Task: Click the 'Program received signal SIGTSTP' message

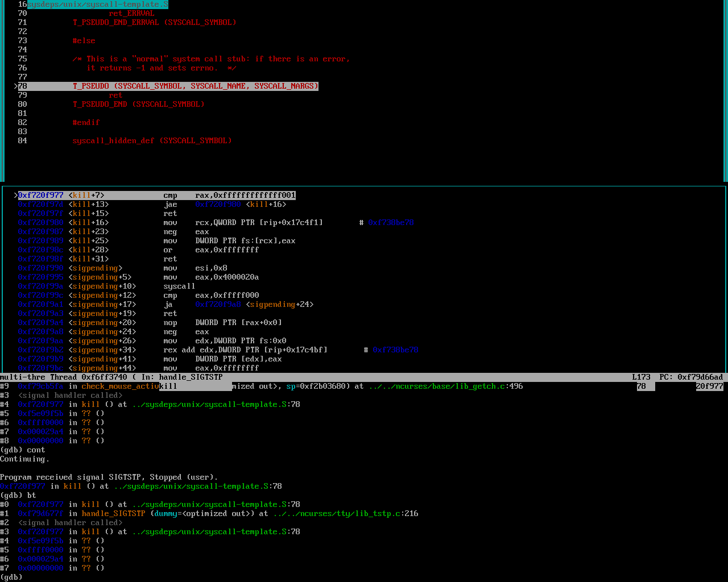Action: (x=109, y=477)
